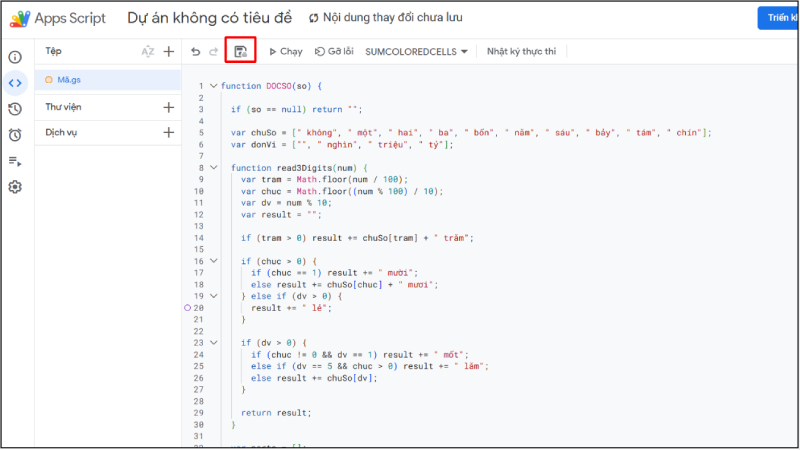
Task: Click line 14 trăm statement
Action: click(357, 238)
